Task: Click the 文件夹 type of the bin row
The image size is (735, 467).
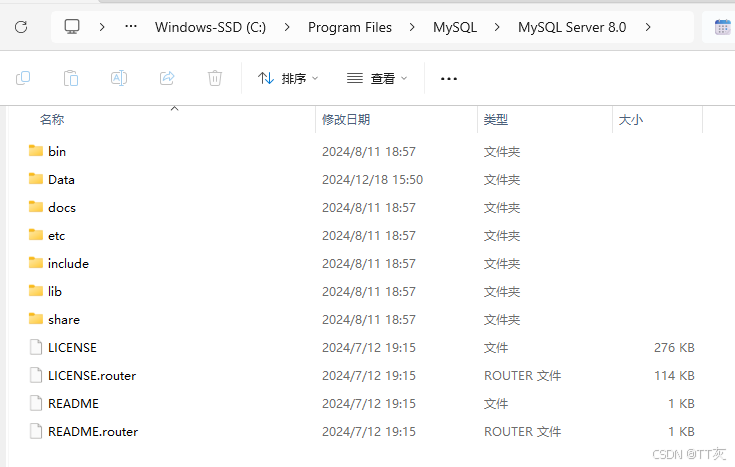Action: coord(502,151)
